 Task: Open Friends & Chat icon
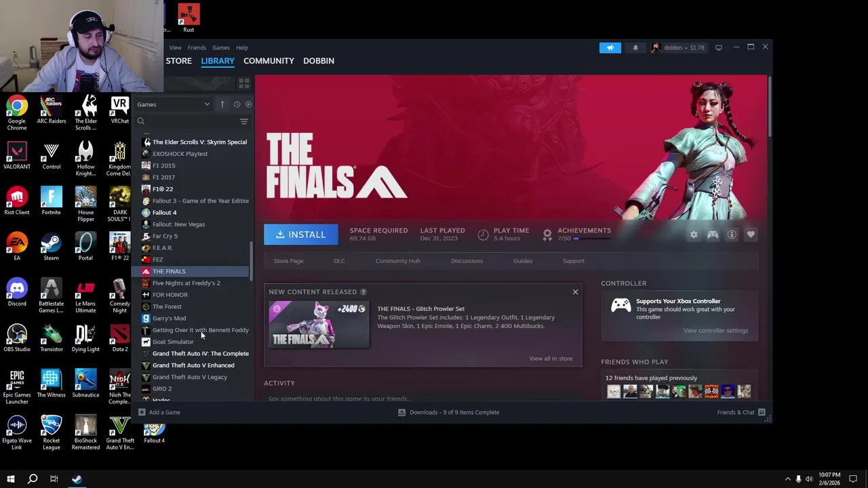pos(762,412)
